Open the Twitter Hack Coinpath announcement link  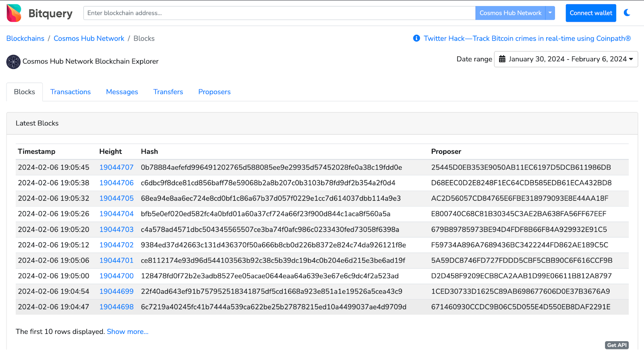(x=527, y=38)
